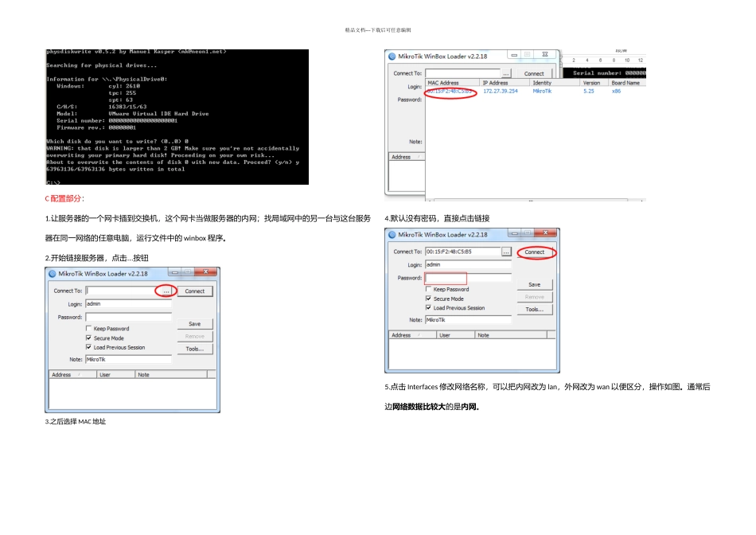Click the Login field in step 2 WinBox window
The image size is (756, 535).
pos(128,304)
